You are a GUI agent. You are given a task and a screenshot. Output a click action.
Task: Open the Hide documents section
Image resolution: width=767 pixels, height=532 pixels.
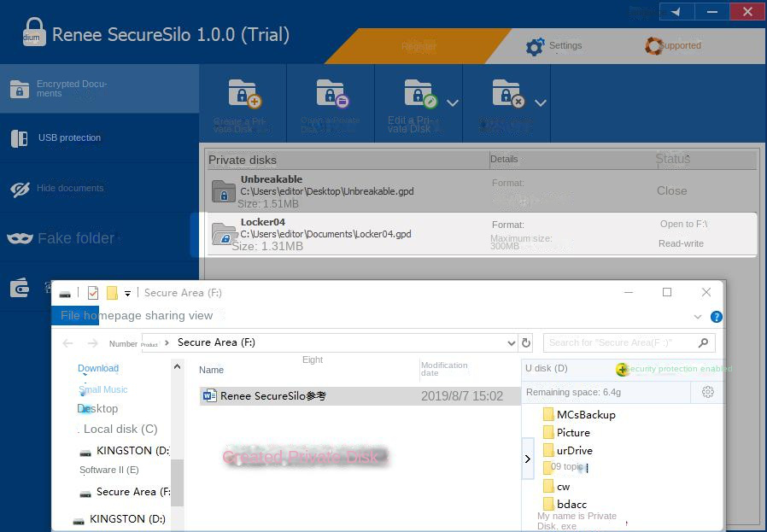[x=68, y=189]
